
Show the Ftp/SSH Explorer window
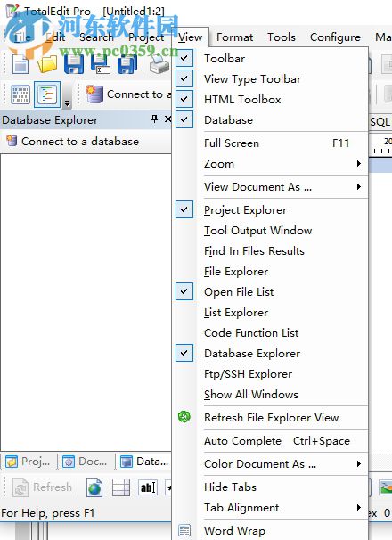point(271,374)
